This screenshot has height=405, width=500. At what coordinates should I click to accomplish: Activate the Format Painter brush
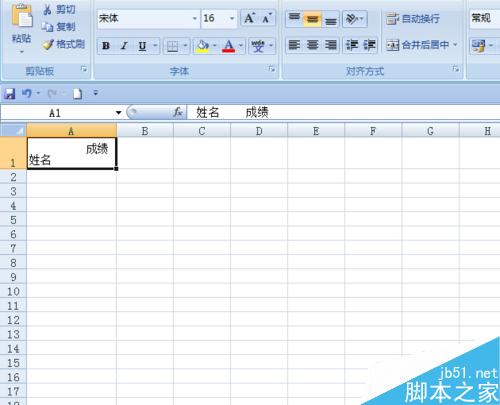pyautogui.click(x=48, y=44)
